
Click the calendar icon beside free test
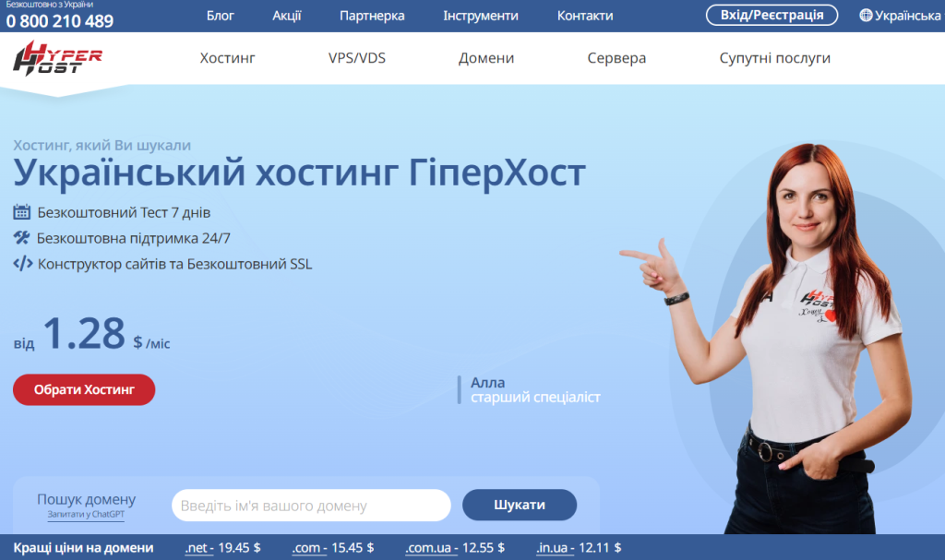tap(22, 212)
